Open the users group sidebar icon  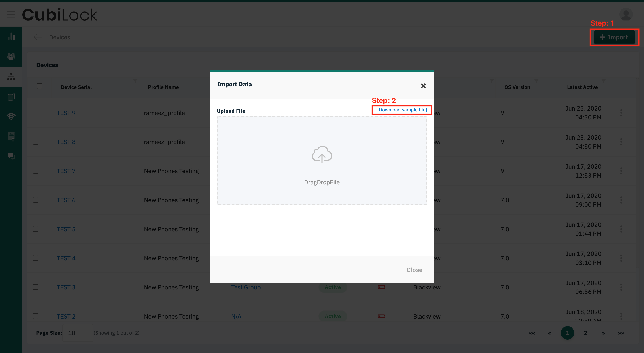click(x=11, y=57)
